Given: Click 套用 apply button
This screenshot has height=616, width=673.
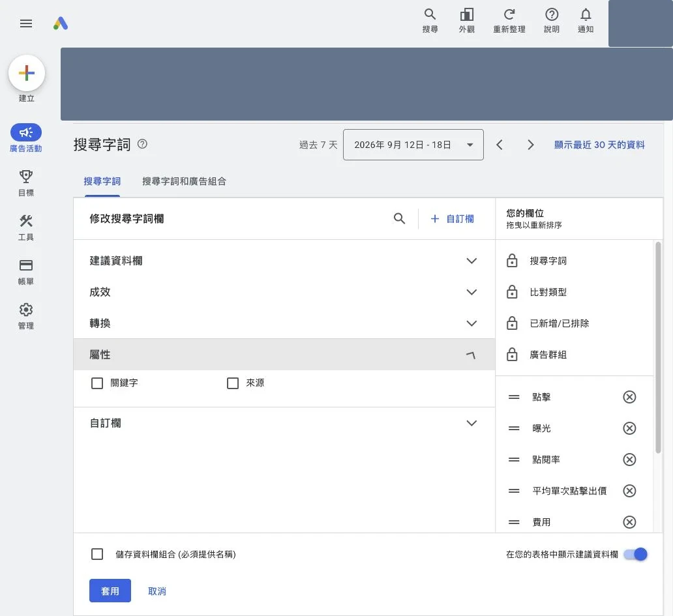Looking at the screenshot, I should point(110,591).
